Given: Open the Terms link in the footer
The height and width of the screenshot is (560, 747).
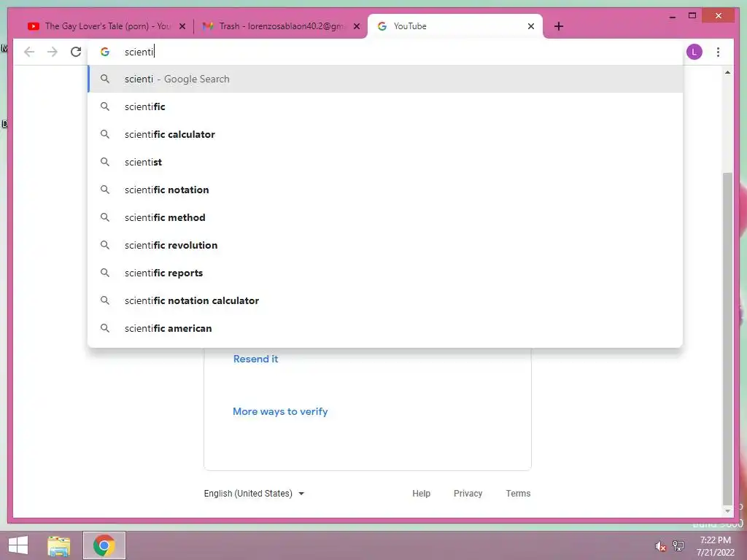Looking at the screenshot, I should point(518,494).
